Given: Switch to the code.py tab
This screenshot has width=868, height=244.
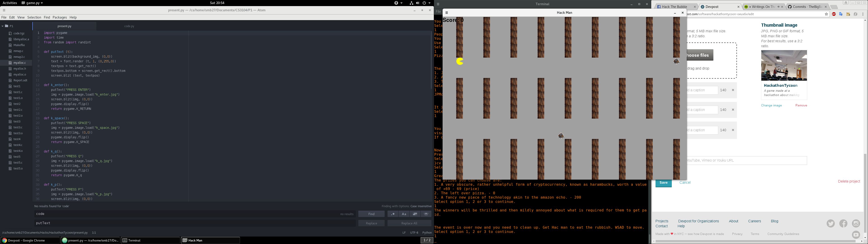Looking at the screenshot, I should 129,26.
